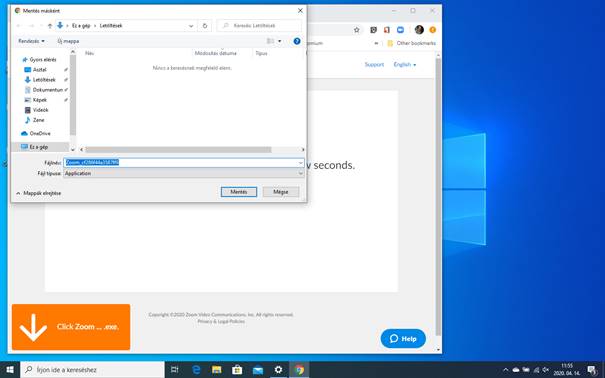
Task: Click the file name input field
Action: [x=184, y=162]
